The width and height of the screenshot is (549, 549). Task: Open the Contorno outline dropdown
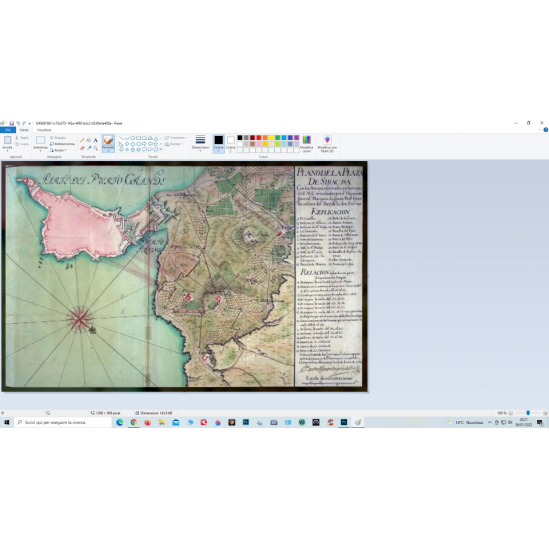click(x=176, y=138)
